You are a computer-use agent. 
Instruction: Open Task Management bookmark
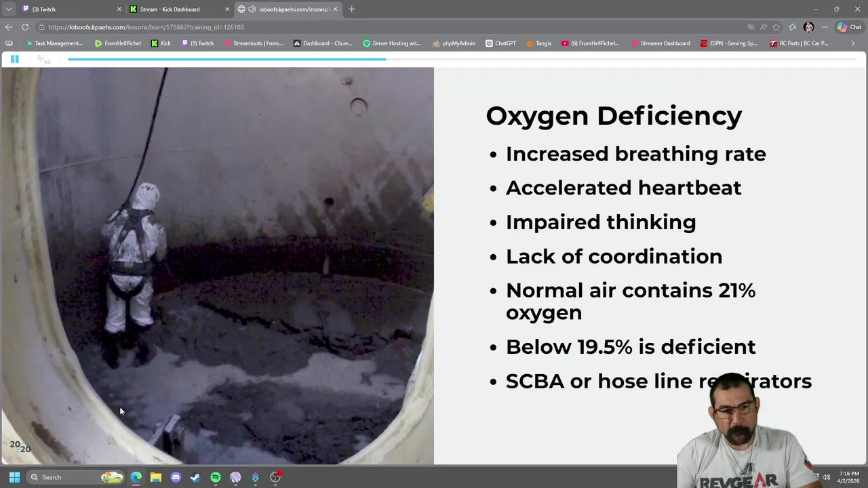point(54,43)
